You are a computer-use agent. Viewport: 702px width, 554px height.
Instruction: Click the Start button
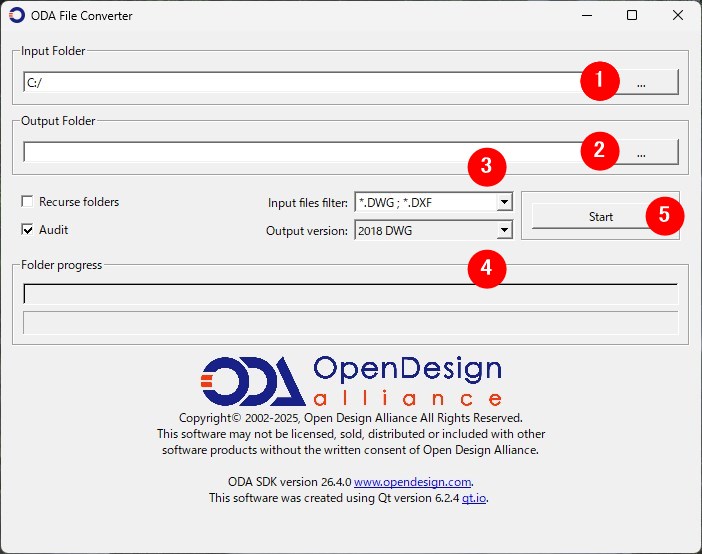(x=600, y=216)
